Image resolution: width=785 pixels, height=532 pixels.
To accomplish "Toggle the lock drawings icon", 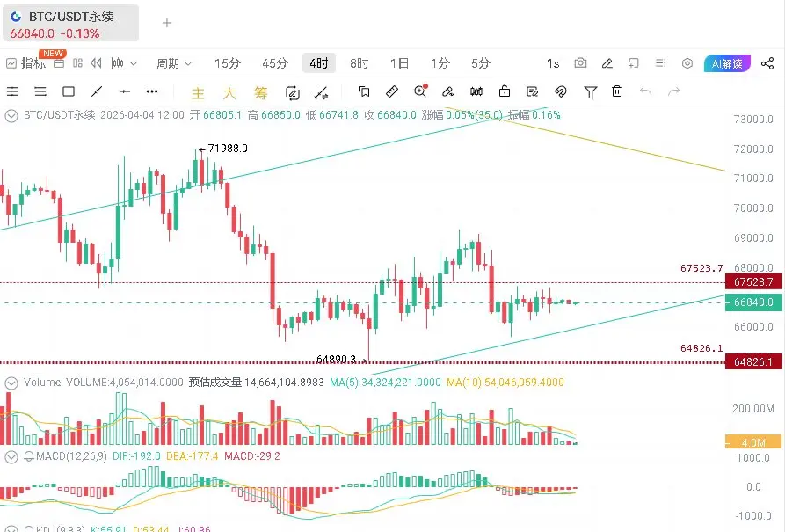I will 505,91.
